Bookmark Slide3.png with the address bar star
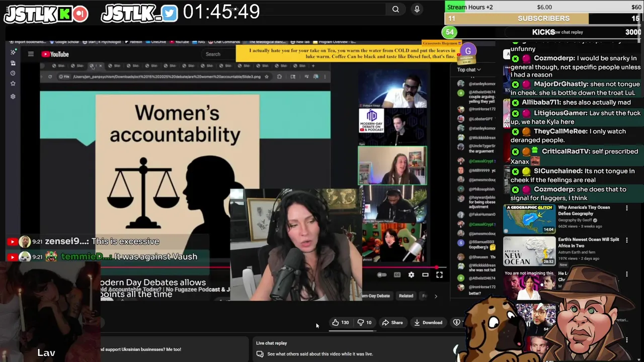This screenshot has width=644, height=362. (x=267, y=76)
